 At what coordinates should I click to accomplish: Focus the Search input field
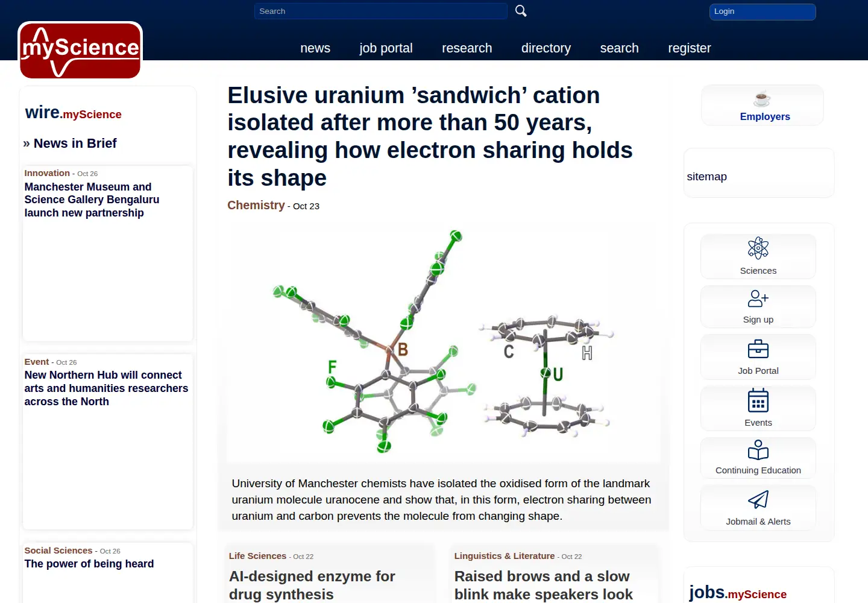click(x=381, y=11)
